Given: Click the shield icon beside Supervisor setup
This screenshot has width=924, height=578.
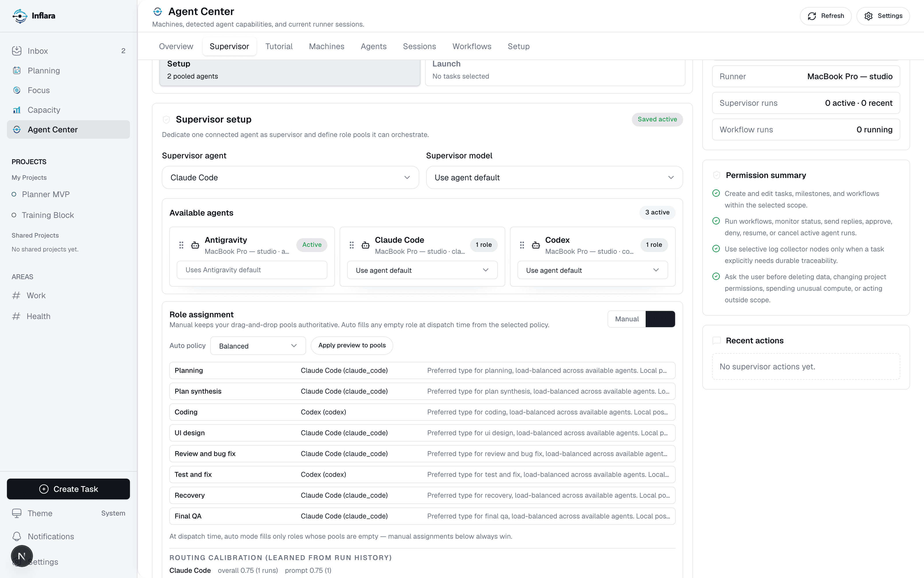Looking at the screenshot, I should coord(166,120).
